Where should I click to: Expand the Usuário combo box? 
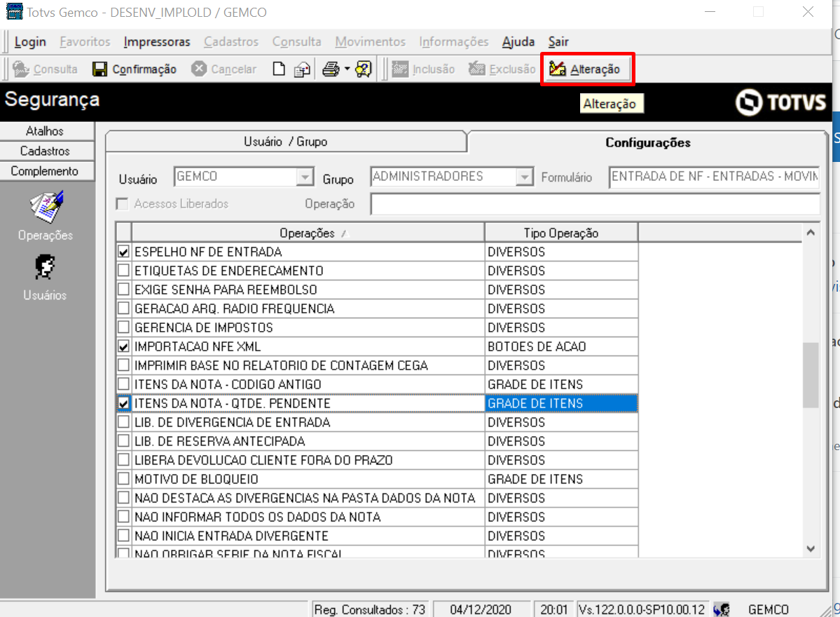pos(305,177)
